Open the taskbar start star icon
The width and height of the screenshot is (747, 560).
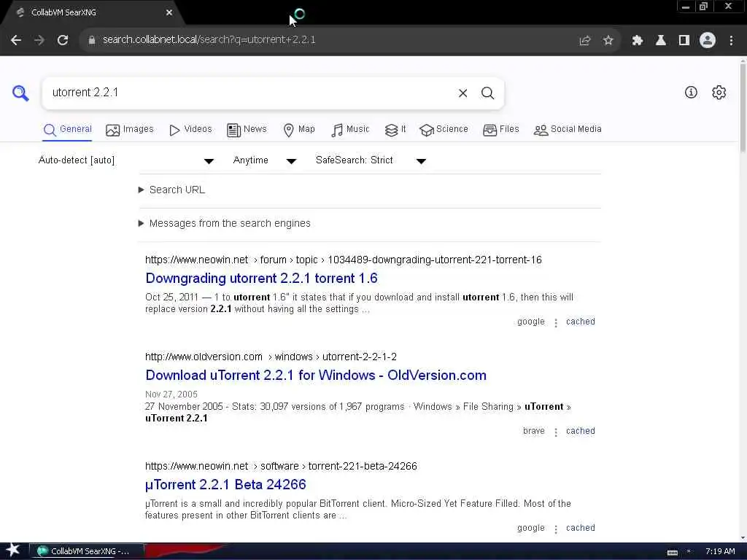click(12, 551)
